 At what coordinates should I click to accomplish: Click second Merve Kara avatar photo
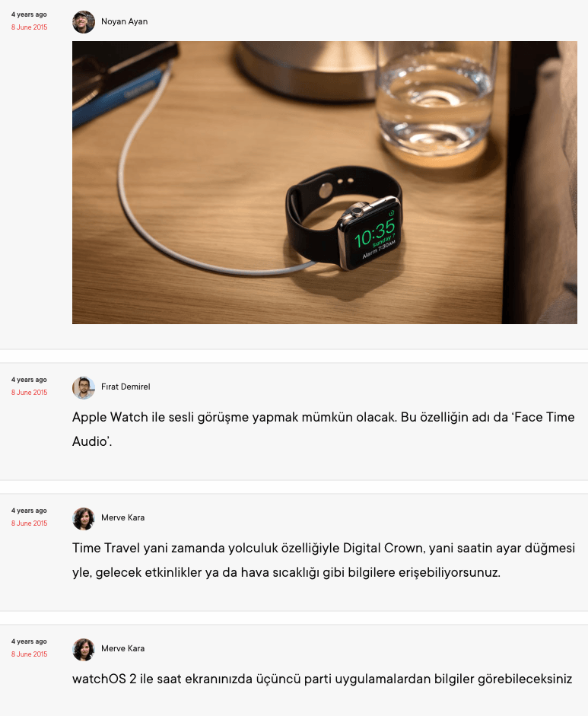coord(84,649)
